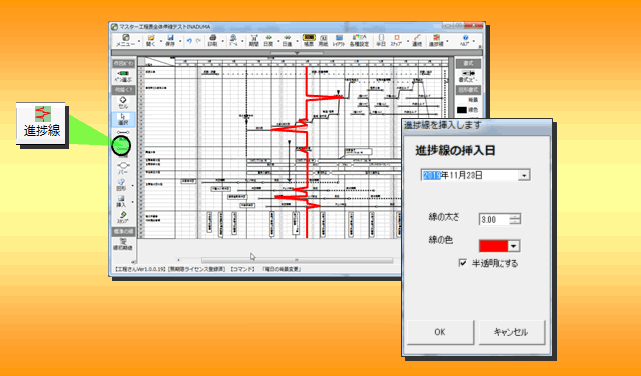The image size is (641, 376).
Task: Select the セル tool in left sidebar
Action: click(x=123, y=103)
